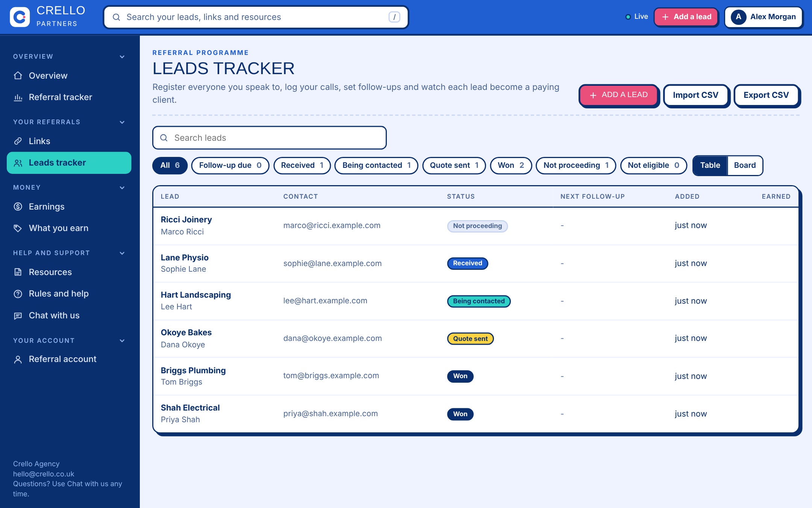Viewport: 812px width, 508px height.
Task: Click the What you earn tag icon
Action: [18, 228]
